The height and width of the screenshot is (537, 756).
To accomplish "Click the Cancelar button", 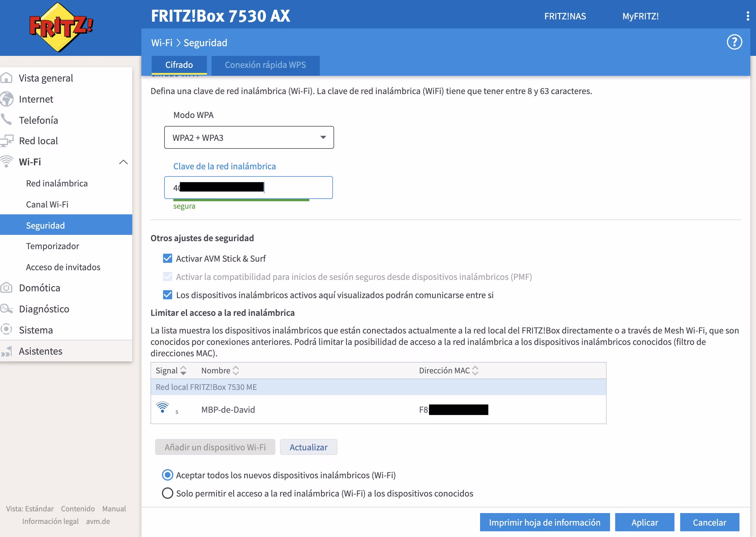I will point(709,522).
